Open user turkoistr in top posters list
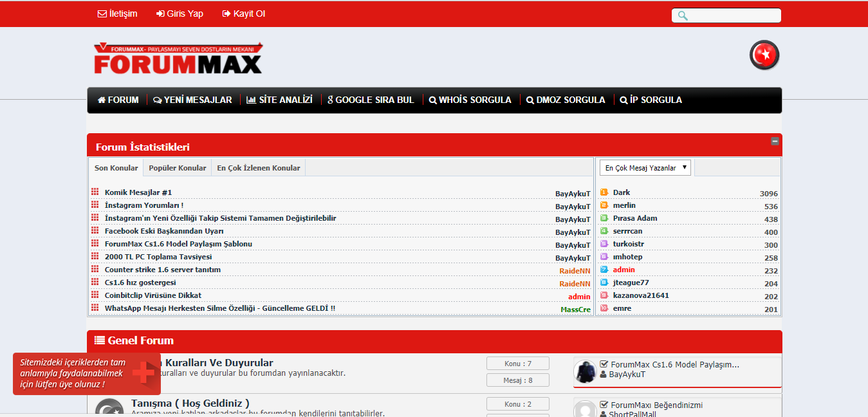Image resolution: width=868 pixels, height=417 pixels. tap(629, 244)
